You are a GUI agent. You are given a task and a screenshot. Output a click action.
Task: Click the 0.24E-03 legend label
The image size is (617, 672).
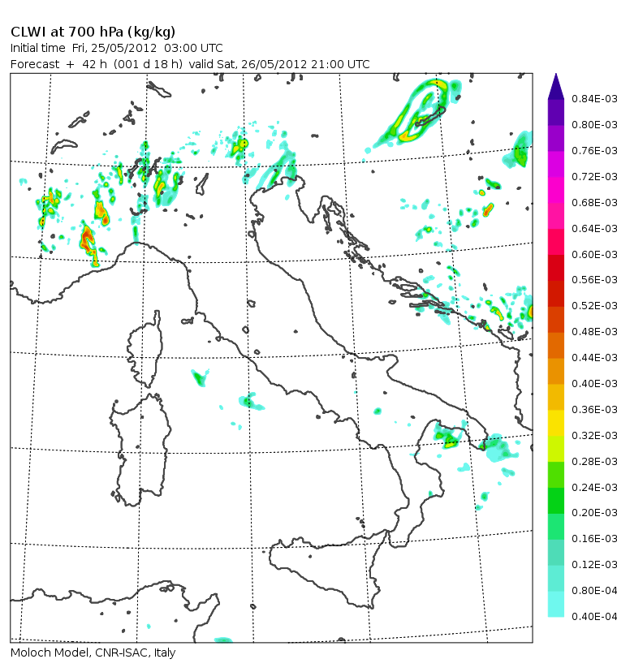pos(594,487)
